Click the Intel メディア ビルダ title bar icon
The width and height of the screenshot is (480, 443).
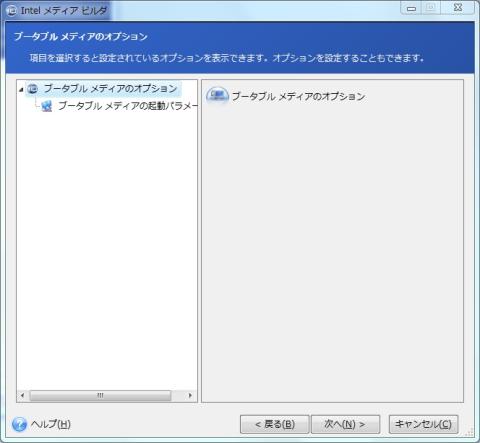tap(12, 11)
